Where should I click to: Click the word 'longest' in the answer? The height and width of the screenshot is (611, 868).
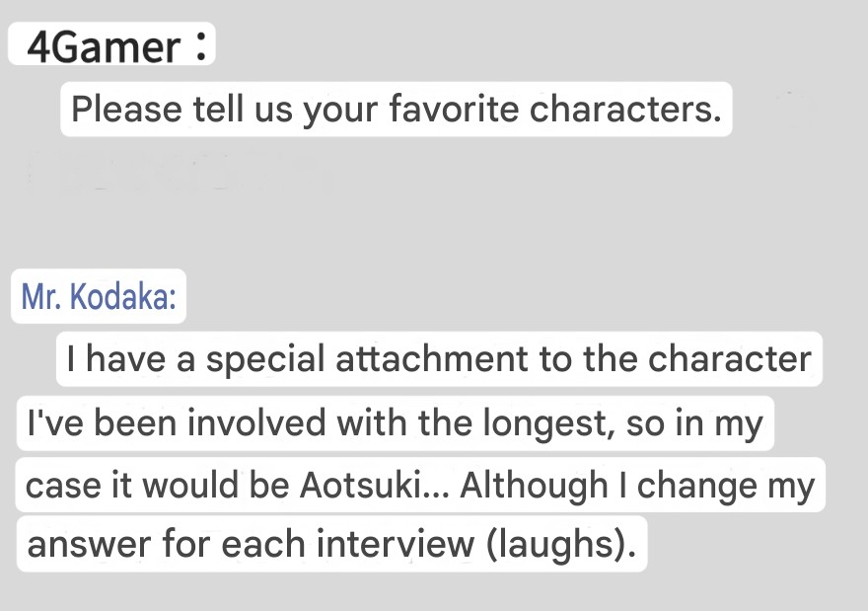point(545,423)
